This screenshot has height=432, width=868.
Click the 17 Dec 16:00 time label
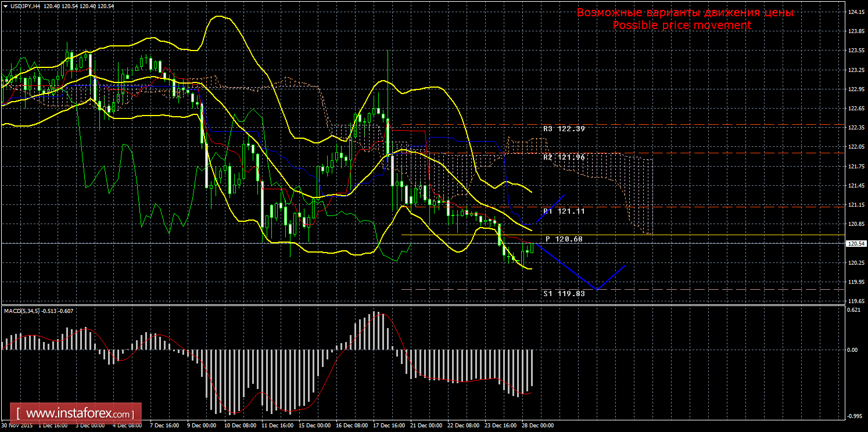tap(389, 426)
